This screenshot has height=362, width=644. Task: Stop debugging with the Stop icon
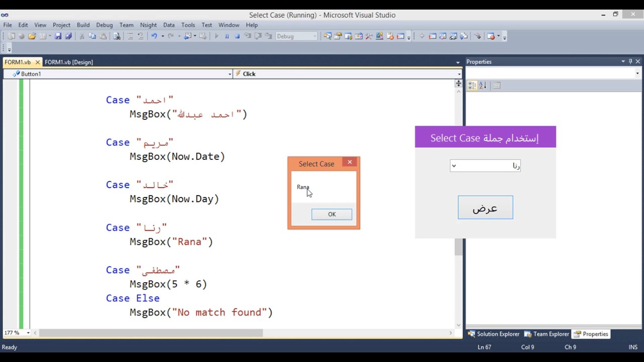coord(237,36)
